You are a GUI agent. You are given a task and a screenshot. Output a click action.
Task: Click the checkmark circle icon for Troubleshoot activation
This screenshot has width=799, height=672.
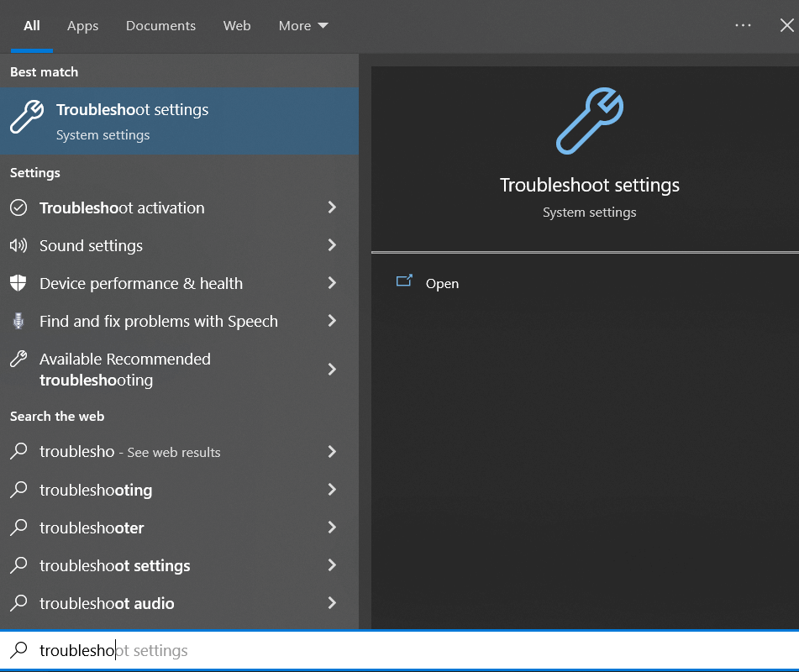click(18, 207)
